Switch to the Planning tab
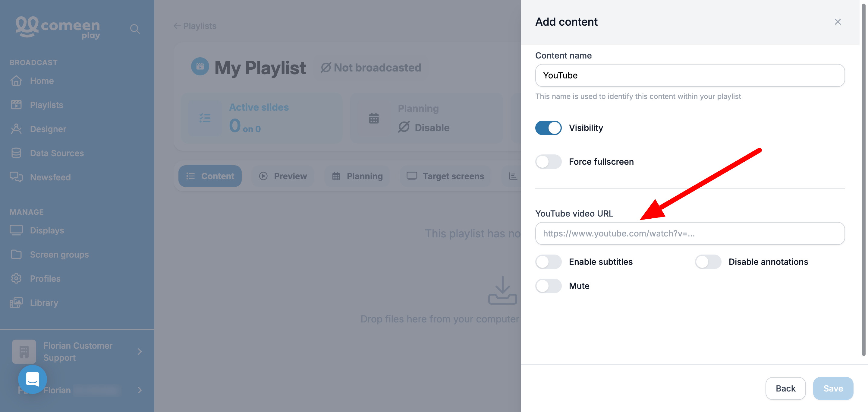The image size is (868, 412). coord(357,176)
